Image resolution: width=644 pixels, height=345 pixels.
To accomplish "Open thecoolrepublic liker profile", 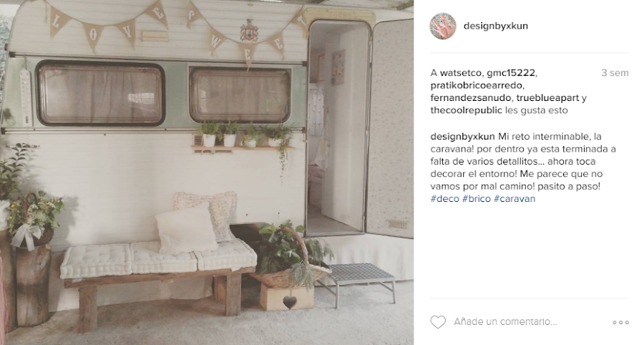I will click(x=466, y=110).
